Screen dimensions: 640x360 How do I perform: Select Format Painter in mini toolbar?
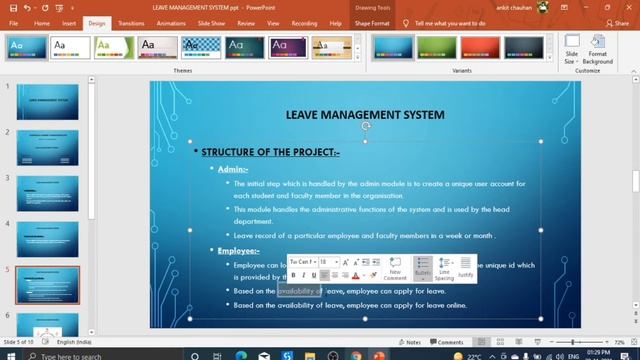(373, 275)
